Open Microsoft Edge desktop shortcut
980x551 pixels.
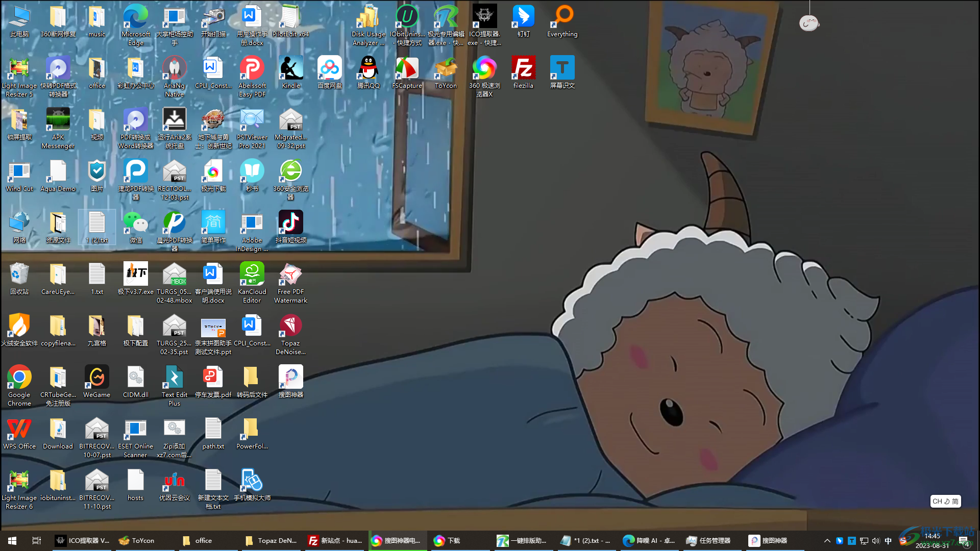tap(135, 24)
